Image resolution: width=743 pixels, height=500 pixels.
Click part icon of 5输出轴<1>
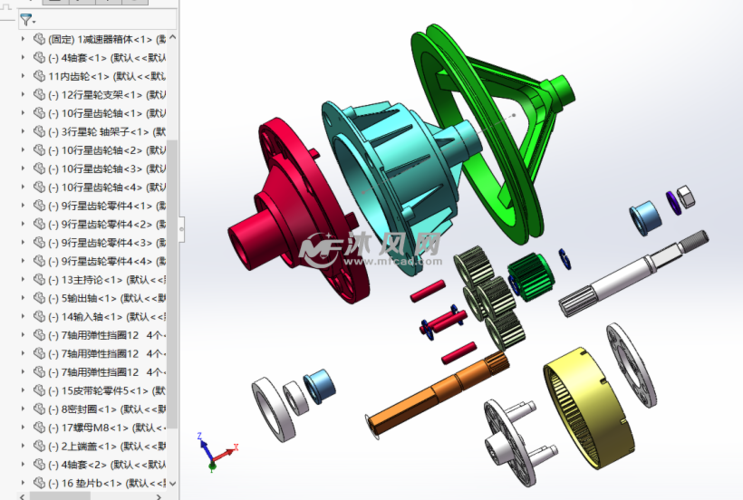pos(39,298)
